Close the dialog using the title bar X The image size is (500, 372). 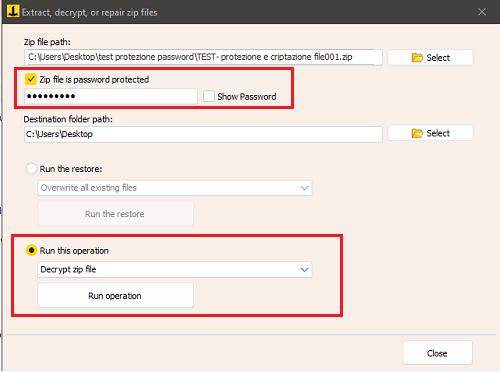point(482,12)
